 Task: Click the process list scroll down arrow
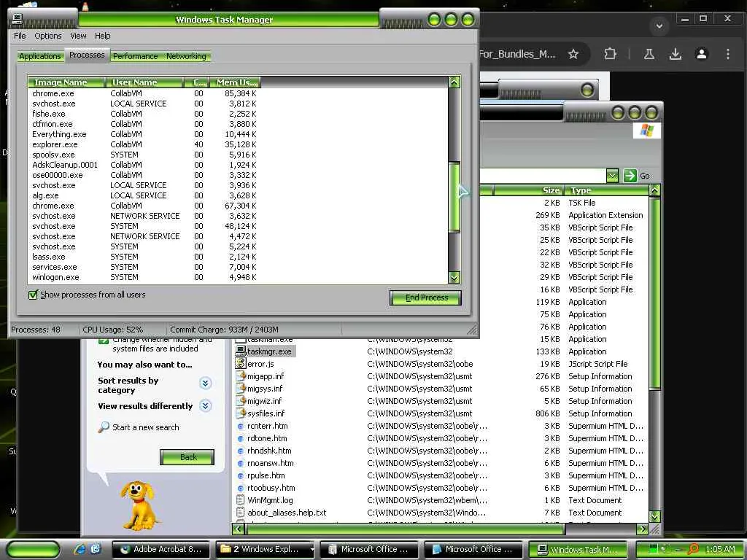click(454, 277)
